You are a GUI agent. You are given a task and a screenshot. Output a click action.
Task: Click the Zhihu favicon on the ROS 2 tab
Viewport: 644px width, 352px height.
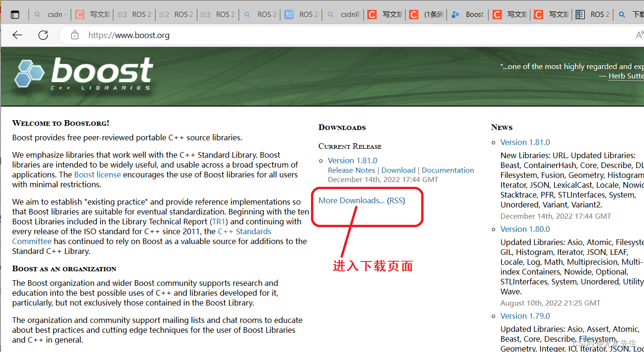(289, 14)
